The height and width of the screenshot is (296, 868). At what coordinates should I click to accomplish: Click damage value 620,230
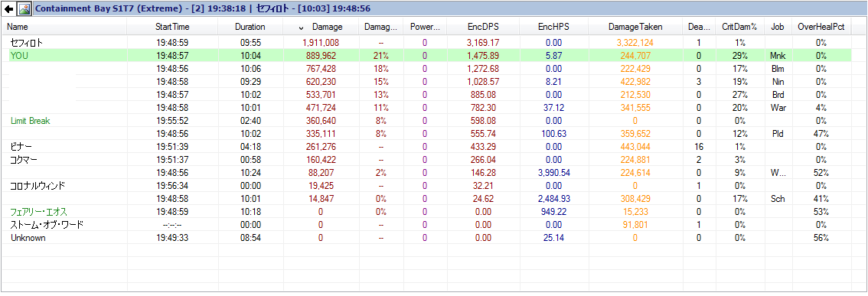coord(321,82)
